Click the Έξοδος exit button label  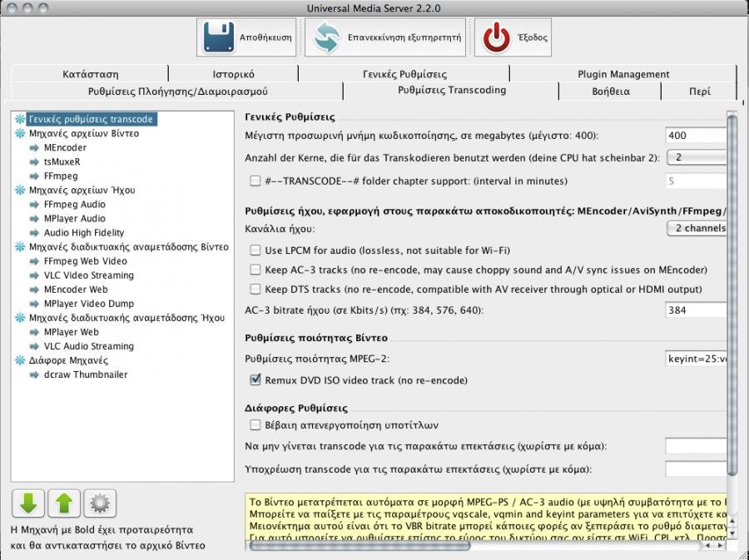(532, 37)
